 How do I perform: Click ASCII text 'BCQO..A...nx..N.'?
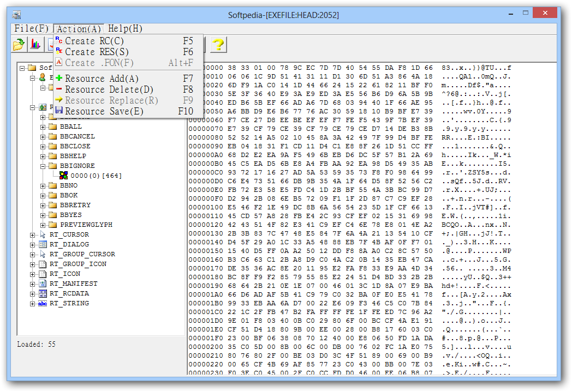(476, 225)
